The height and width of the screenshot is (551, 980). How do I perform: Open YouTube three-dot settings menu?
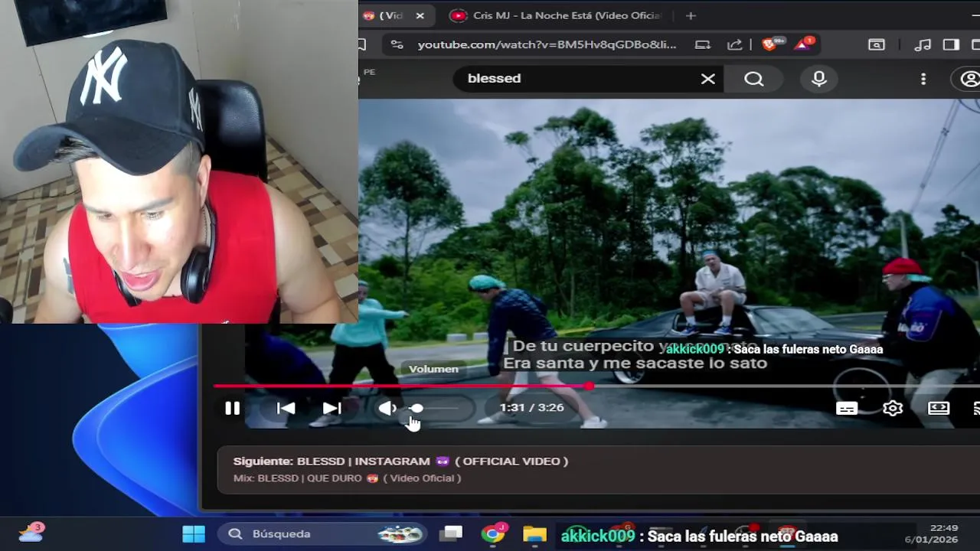(923, 79)
